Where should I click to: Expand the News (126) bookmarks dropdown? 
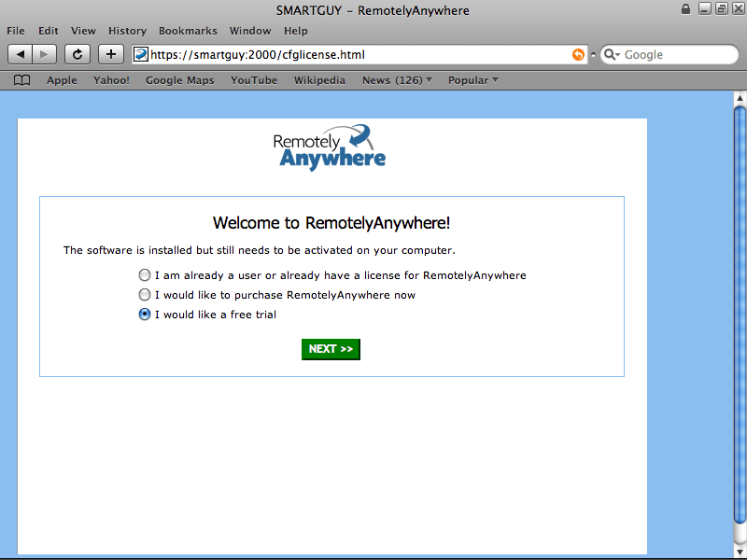pyautogui.click(x=398, y=80)
